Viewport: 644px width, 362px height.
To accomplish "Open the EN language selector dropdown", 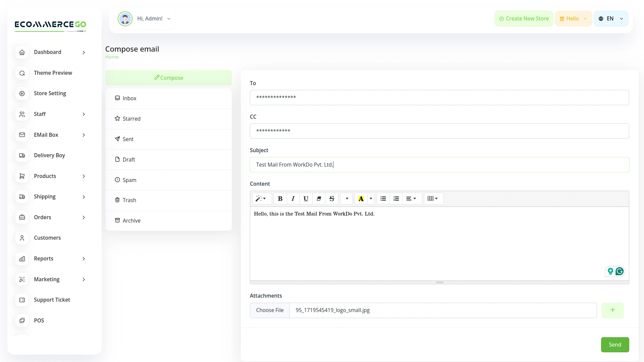I will (x=611, y=18).
